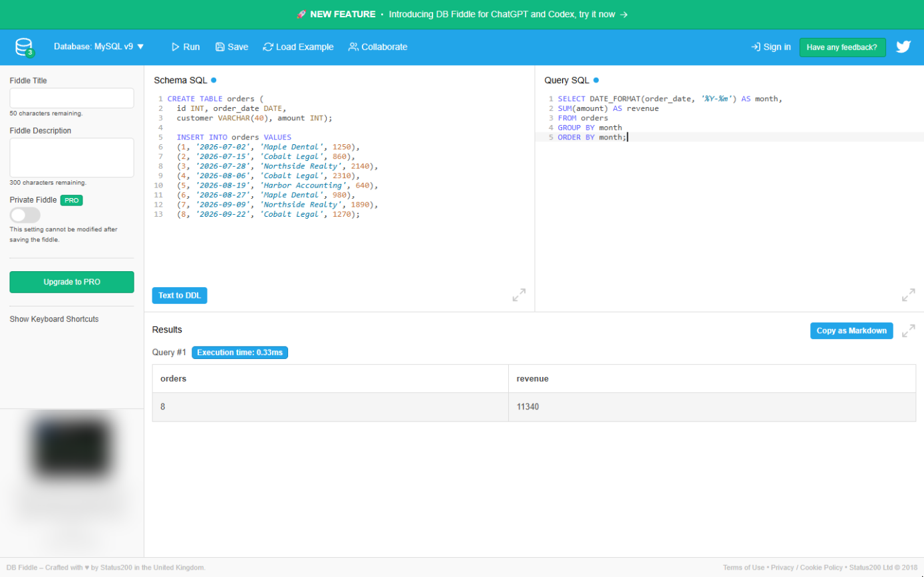924x577 pixels.
Task: Click the 'INSERT INTO orders VALUES' line
Action: tap(234, 138)
